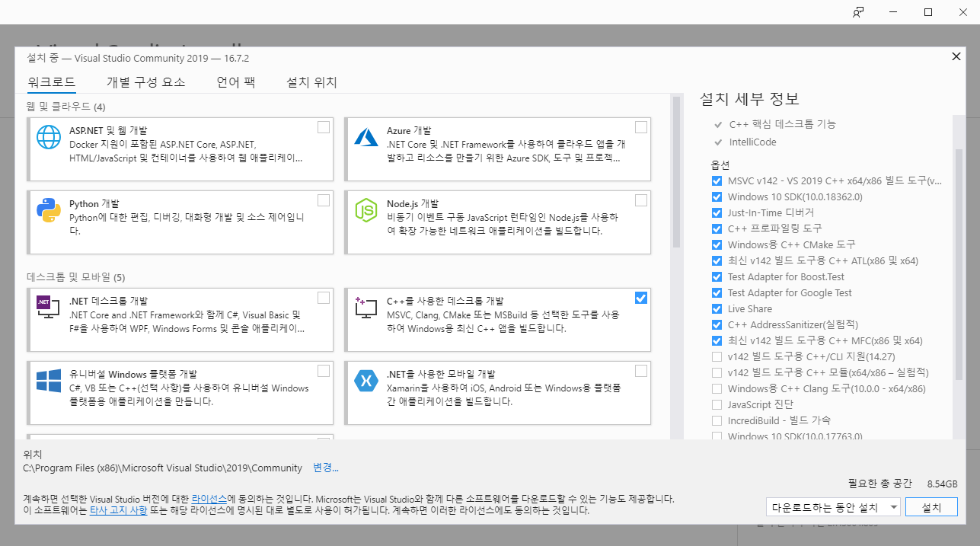This screenshot has width=980, height=546.
Task: Open the 타사 고지 사항 link
Action: (119, 510)
